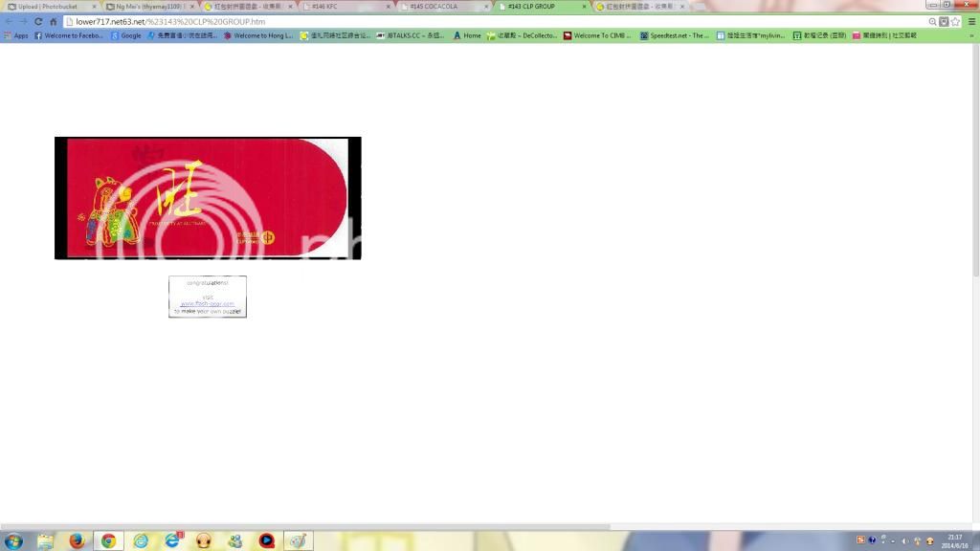The image size is (980, 551).
Task: Bookmark this page with the star icon
Action: (955, 21)
